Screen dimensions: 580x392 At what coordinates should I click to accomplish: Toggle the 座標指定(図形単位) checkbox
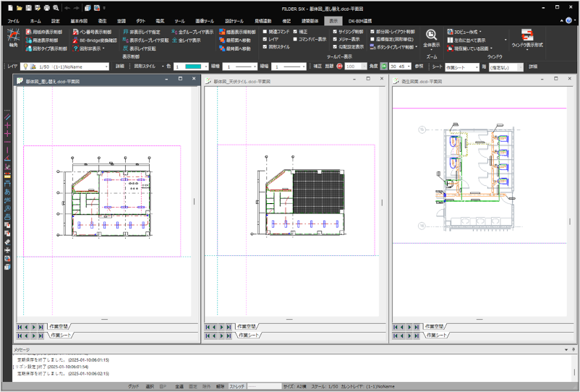coord(373,40)
